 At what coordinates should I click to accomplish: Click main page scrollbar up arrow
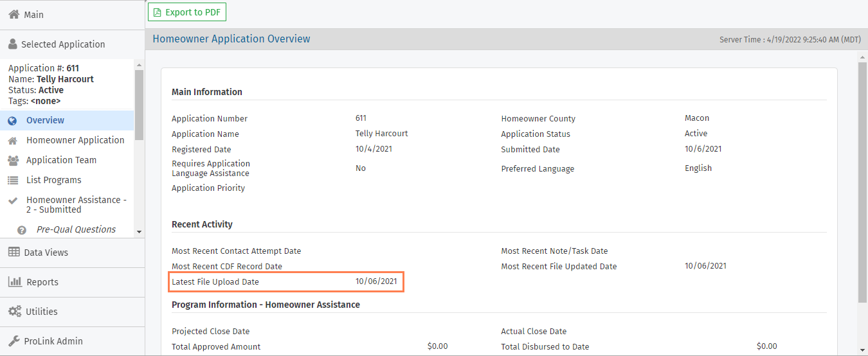coord(863,57)
